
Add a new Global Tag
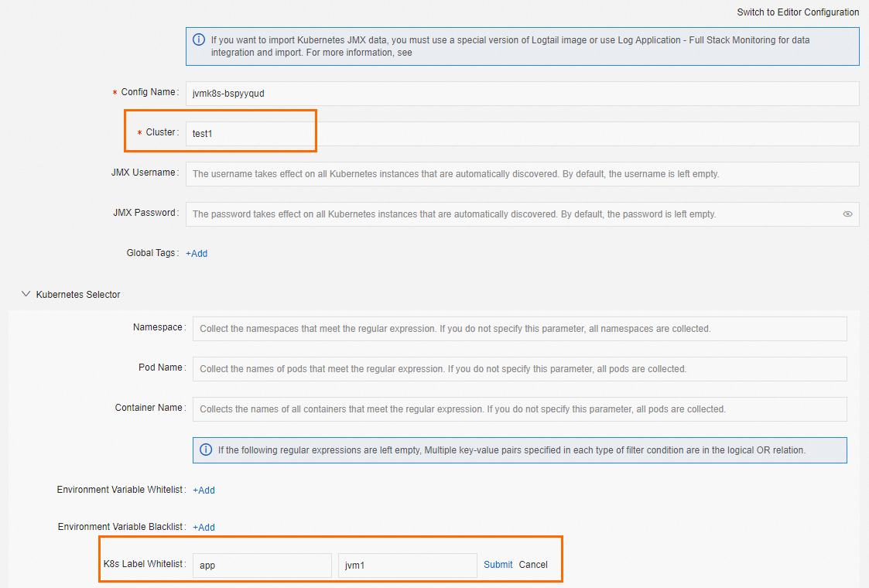pyautogui.click(x=197, y=254)
